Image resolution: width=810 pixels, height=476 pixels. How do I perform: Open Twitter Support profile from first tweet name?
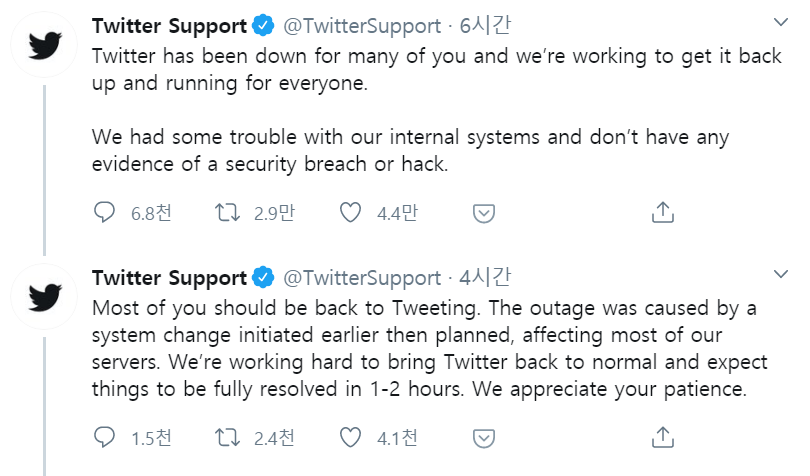pyautogui.click(x=169, y=26)
